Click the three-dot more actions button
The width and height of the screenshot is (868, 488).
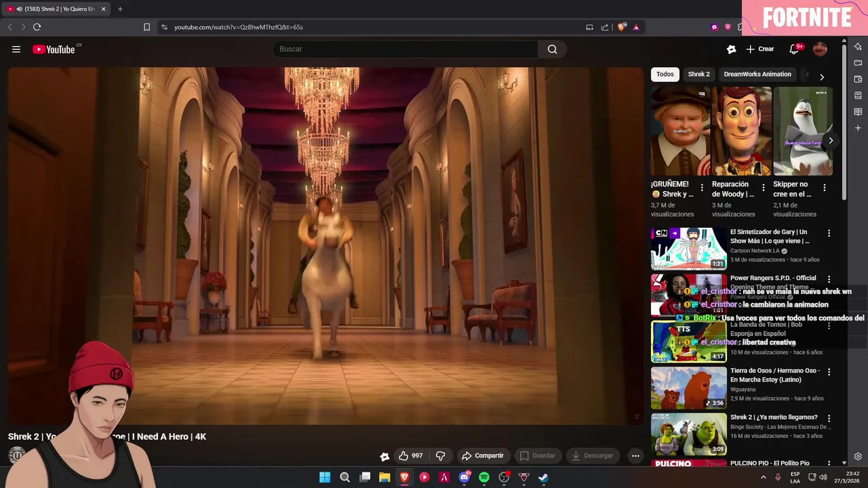point(635,455)
